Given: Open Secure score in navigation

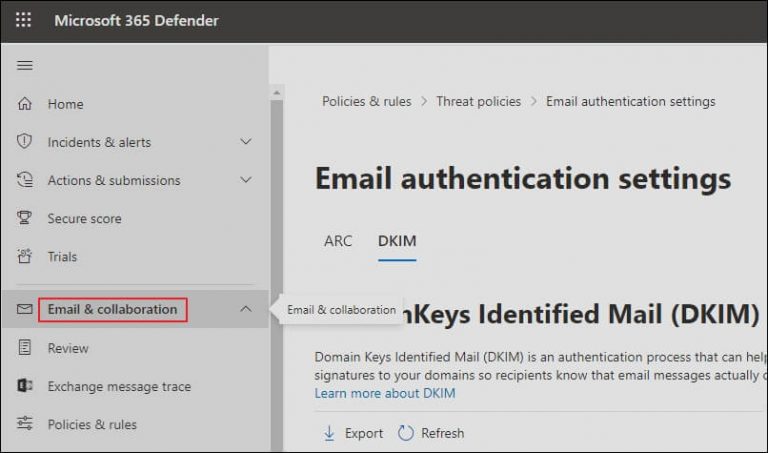Looking at the screenshot, I should click(84, 218).
